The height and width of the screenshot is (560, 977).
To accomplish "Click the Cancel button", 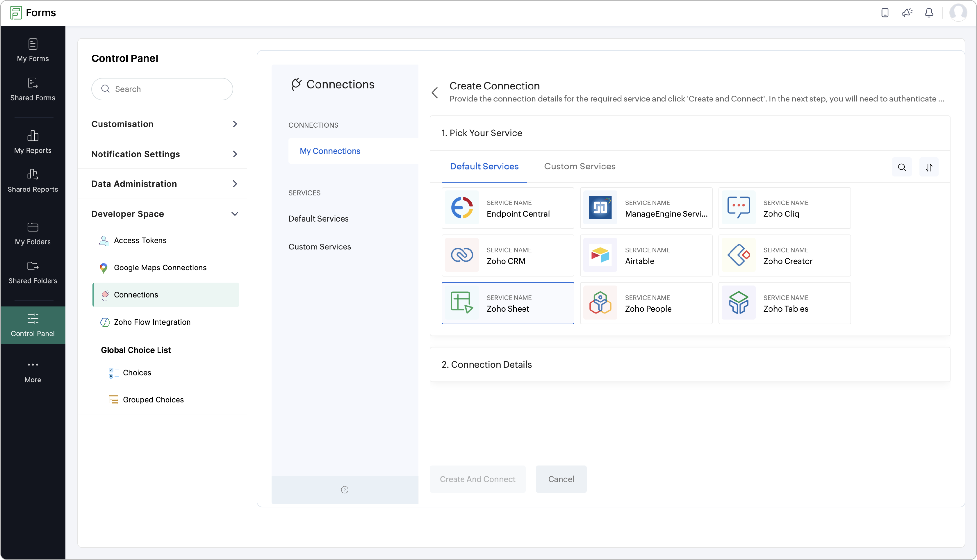I will 561,479.
